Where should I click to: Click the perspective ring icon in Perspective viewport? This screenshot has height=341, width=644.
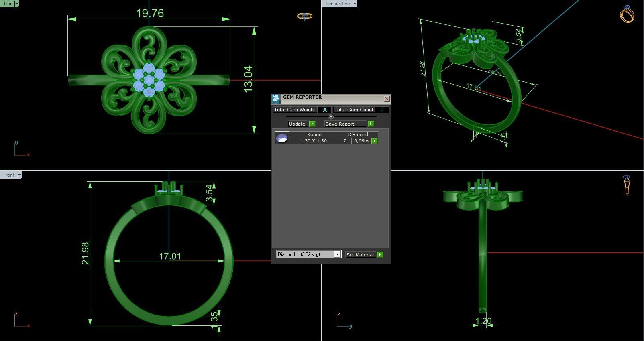[627, 14]
